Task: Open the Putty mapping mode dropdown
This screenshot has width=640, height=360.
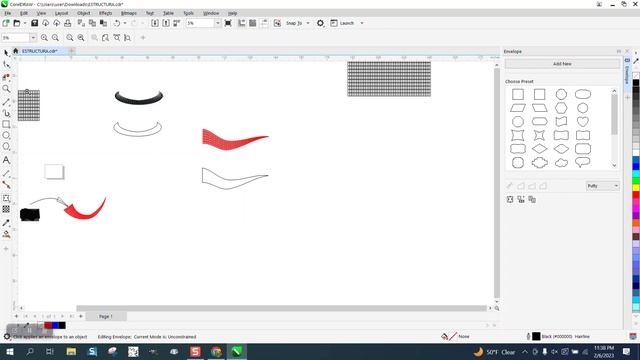Action: tap(603, 186)
